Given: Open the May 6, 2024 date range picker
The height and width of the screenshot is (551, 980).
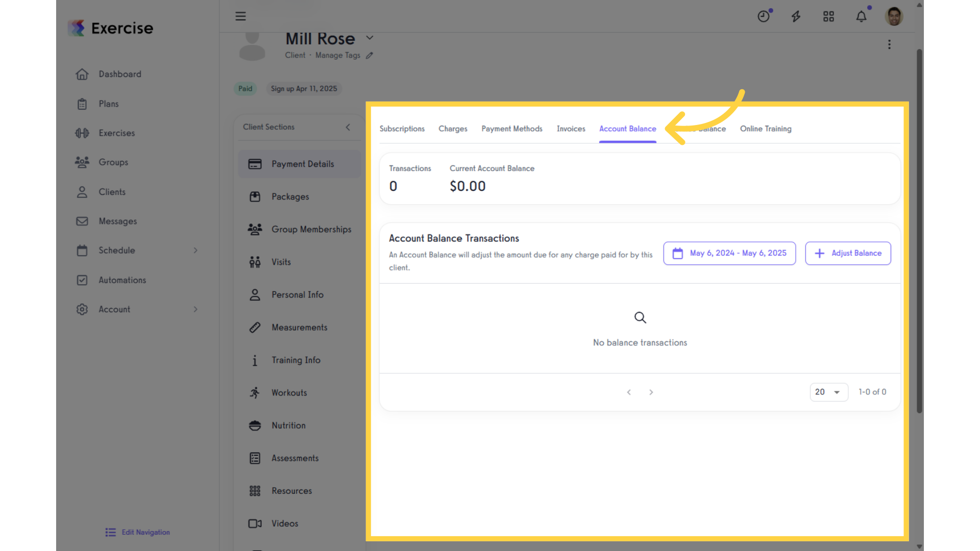Looking at the screenshot, I should (729, 253).
